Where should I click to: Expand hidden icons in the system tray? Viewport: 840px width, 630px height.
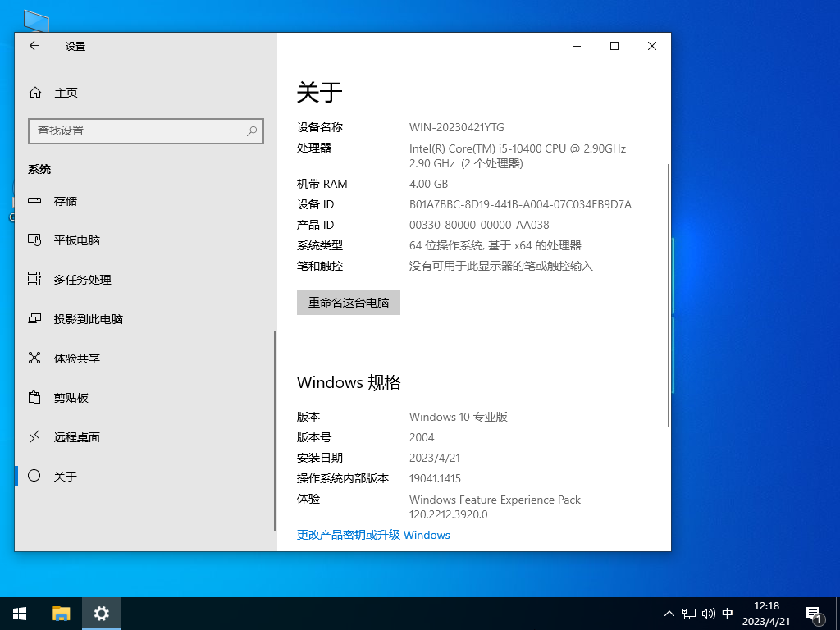pyautogui.click(x=669, y=613)
